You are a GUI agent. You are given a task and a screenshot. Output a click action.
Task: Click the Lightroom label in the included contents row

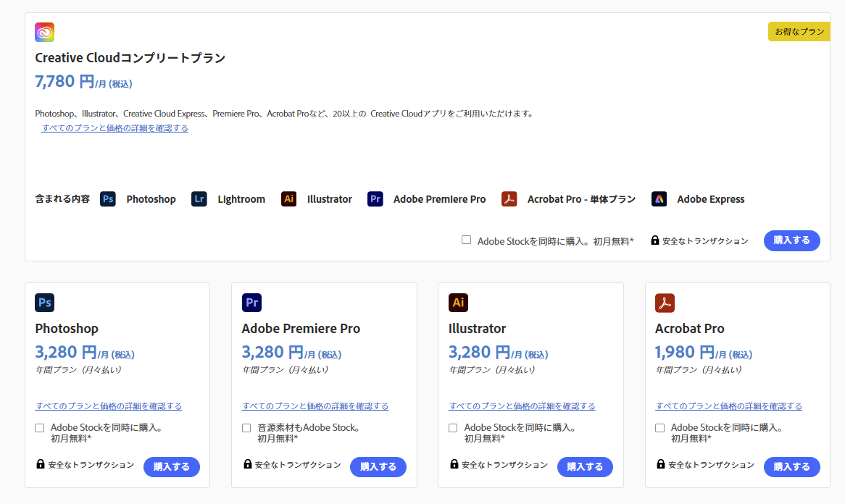pos(241,199)
